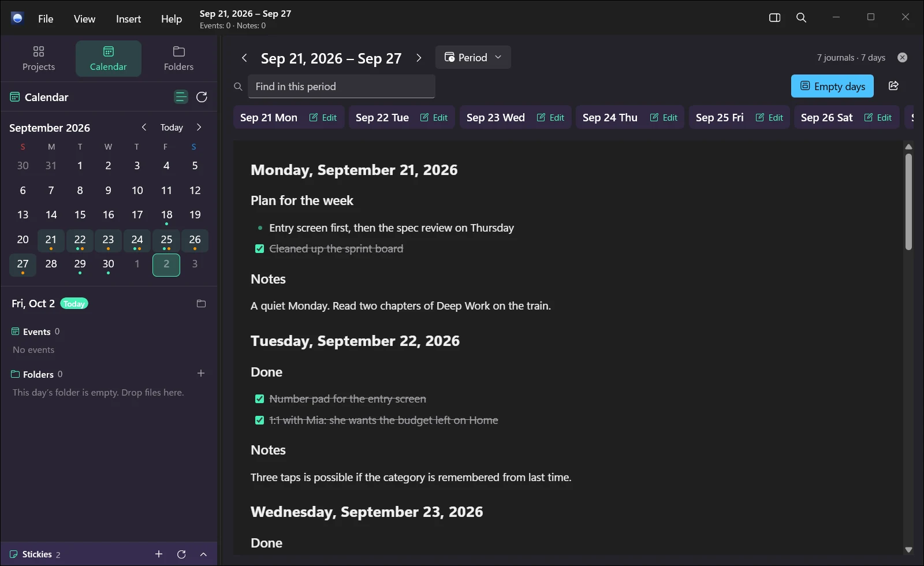Edit the Sep 24 Thu journal
Image resolution: width=924 pixels, height=566 pixels.
[664, 117]
